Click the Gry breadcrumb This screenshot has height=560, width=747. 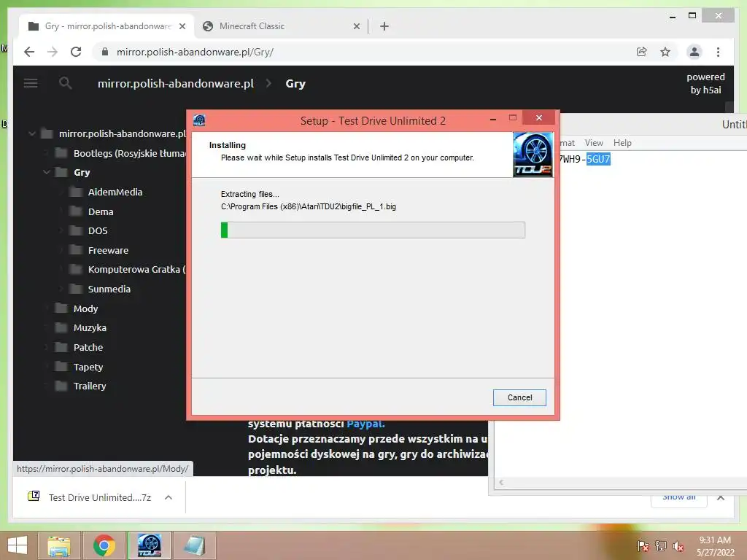(x=295, y=83)
